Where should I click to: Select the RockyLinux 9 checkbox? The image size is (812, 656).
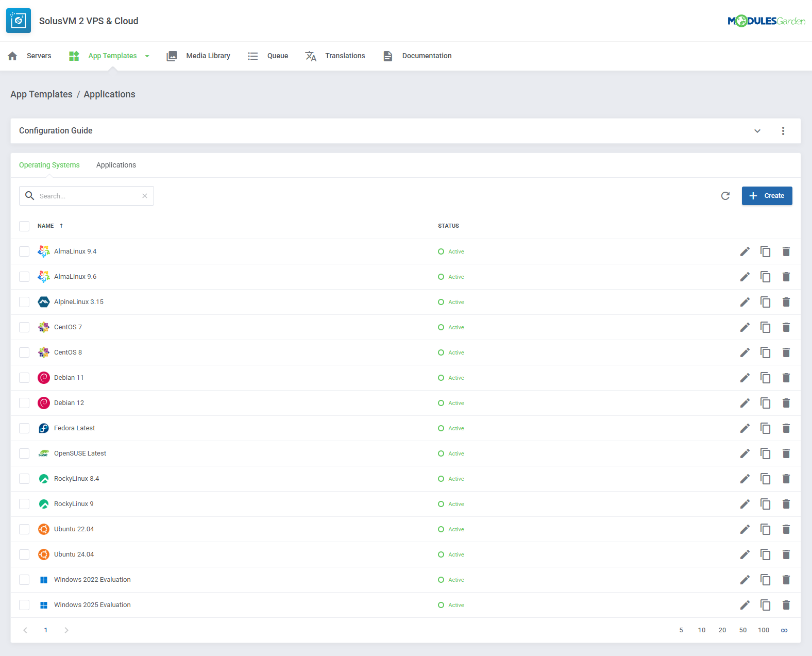[x=24, y=504]
